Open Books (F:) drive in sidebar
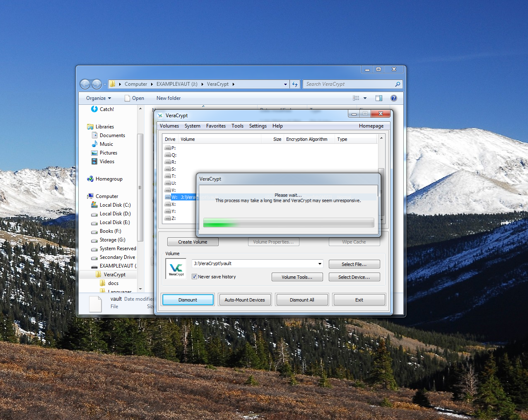Viewport: 528px width, 420px height. click(x=106, y=231)
